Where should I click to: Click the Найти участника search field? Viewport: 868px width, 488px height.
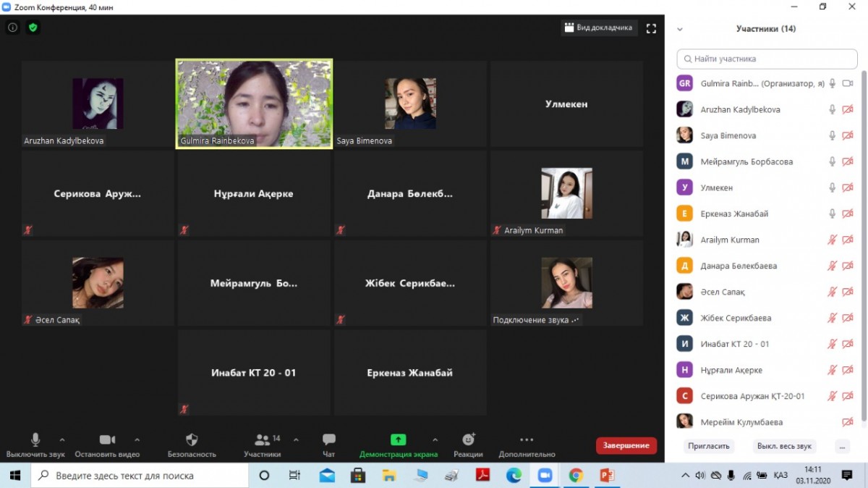[767, 59]
